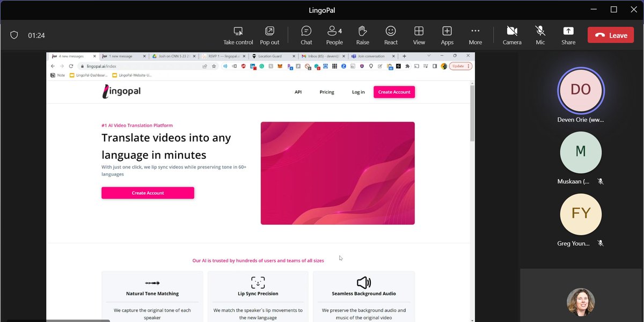Image resolution: width=644 pixels, height=322 pixels.
Task: Request Take control of shared screen
Action: pyautogui.click(x=238, y=35)
